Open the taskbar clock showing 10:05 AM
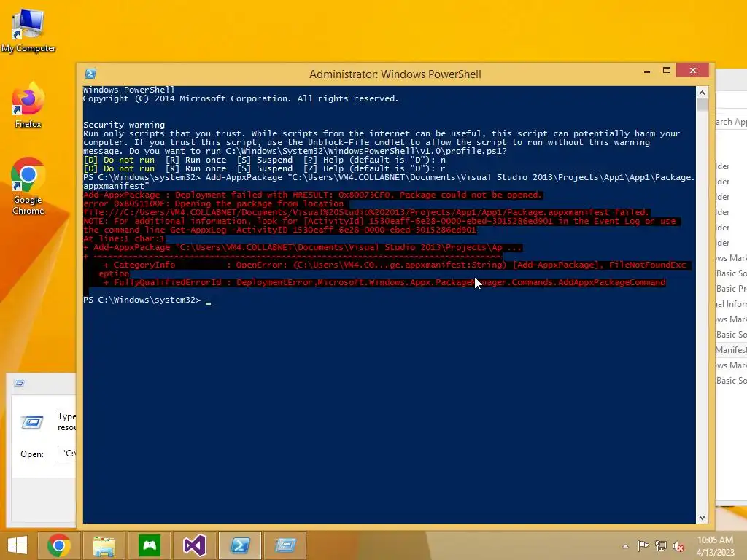 click(716, 545)
